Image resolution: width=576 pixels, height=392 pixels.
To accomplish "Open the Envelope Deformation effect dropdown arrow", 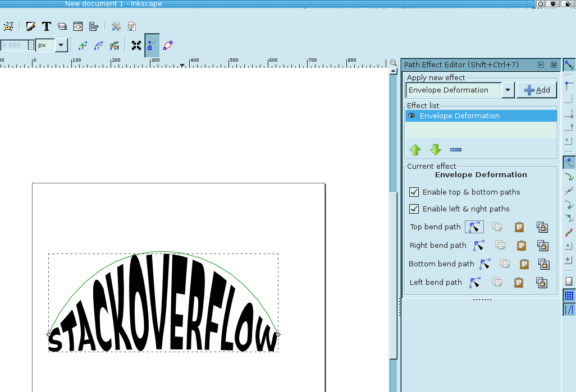I will click(x=508, y=90).
